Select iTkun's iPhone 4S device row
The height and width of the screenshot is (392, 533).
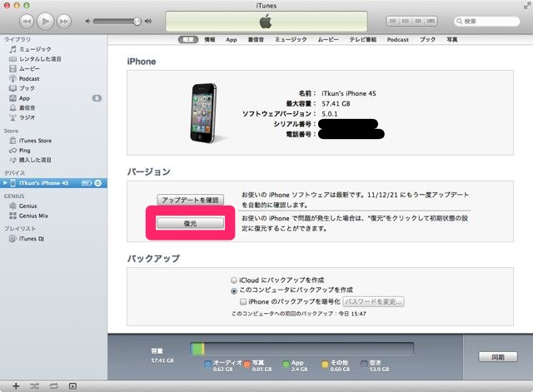(53, 183)
